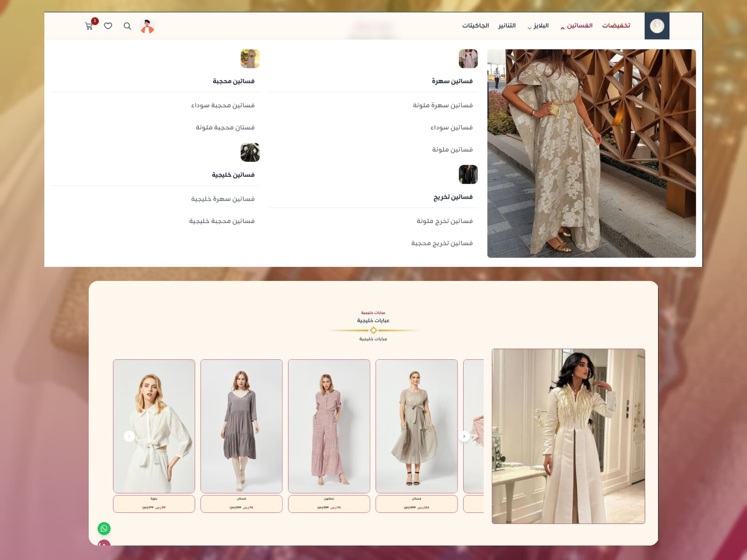Open the shopping cart icon
747x560 pixels.
pyautogui.click(x=89, y=26)
